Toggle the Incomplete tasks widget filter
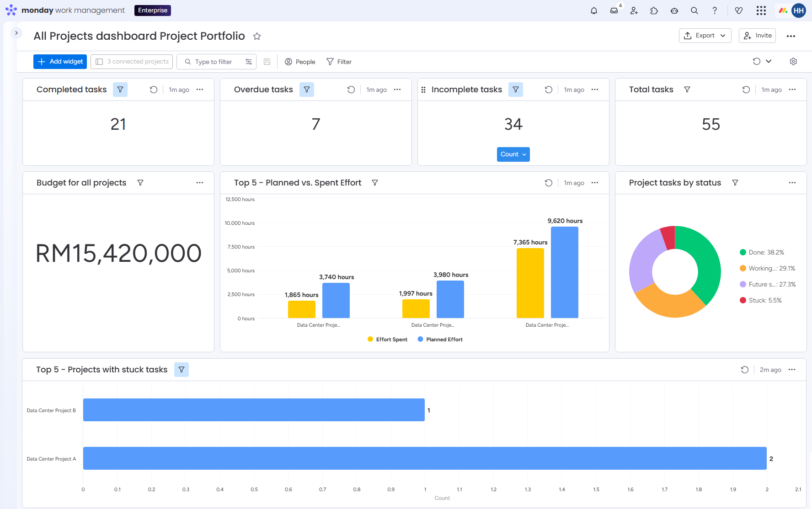Screen dimensions: 812x509 516,90
